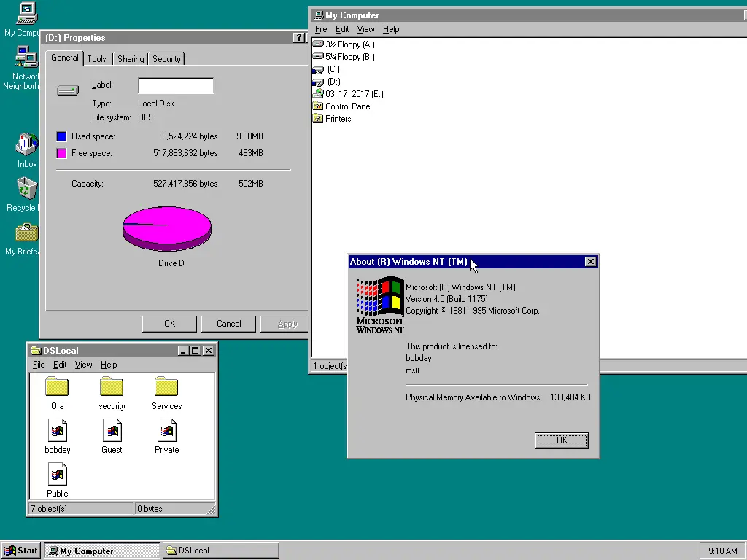Screen dimensions: 747x560
Task: Click the '0 bytes' status bar text
Action: click(150, 508)
